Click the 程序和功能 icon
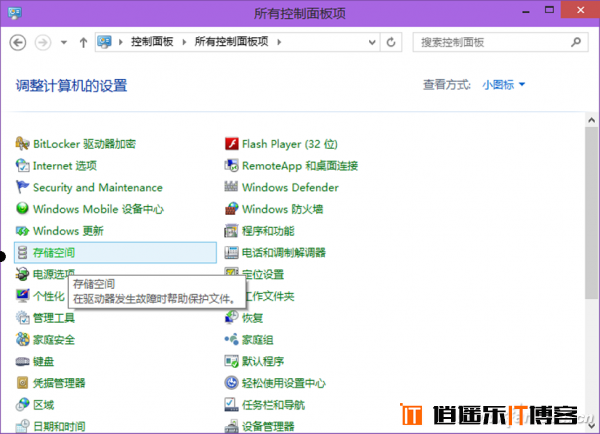Viewport: 600px width, 434px height. (x=231, y=231)
